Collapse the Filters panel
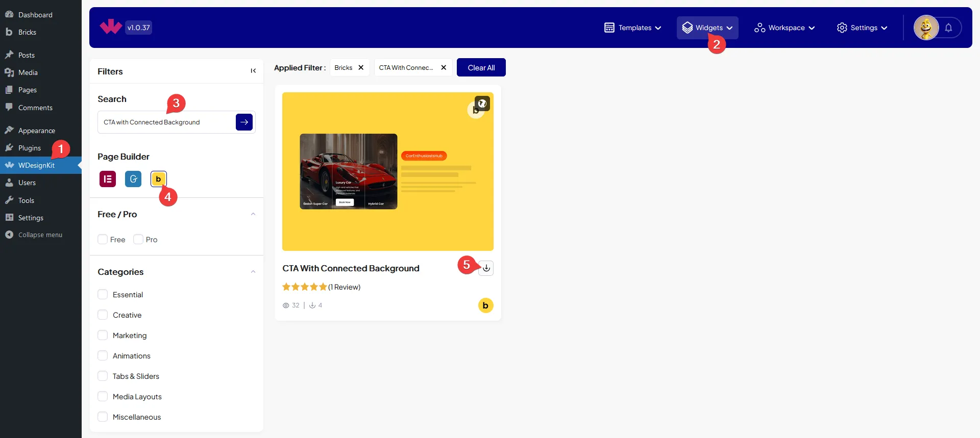 click(253, 71)
